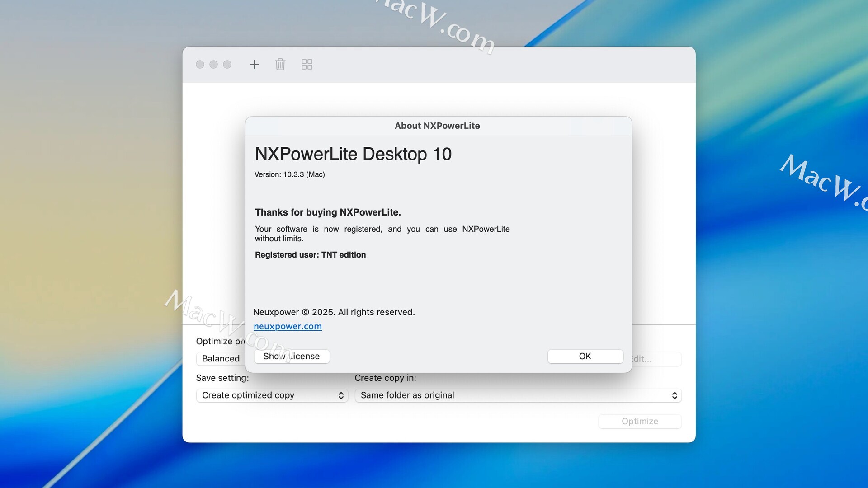
Task: Click the plus icon to add files
Action: pos(254,64)
